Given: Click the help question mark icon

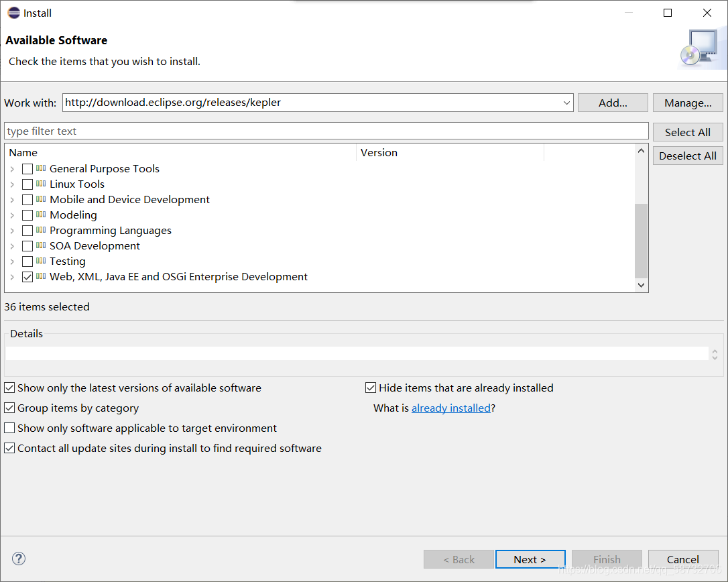Looking at the screenshot, I should (19, 559).
